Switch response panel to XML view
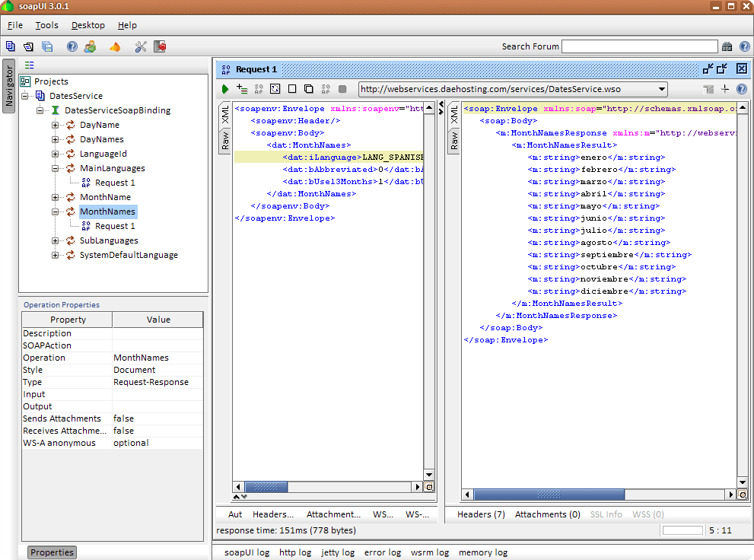The image size is (754, 560). coord(454,114)
